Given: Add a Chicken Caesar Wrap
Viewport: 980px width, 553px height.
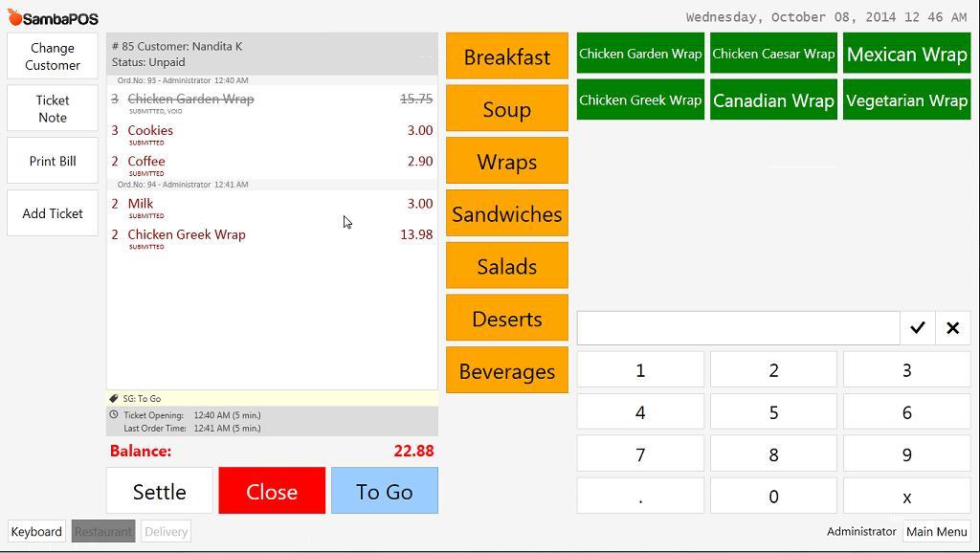Looking at the screenshot, I should point(773,55).
